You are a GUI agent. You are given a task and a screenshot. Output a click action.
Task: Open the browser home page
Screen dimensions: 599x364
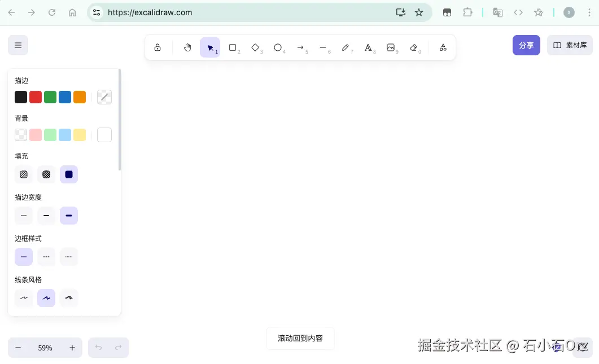point(72,12)
